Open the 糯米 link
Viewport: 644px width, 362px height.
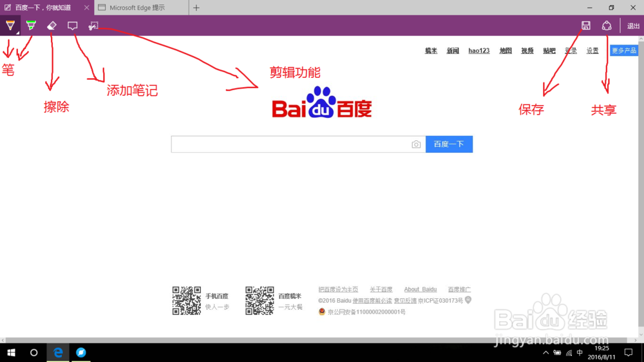[431, 50]
